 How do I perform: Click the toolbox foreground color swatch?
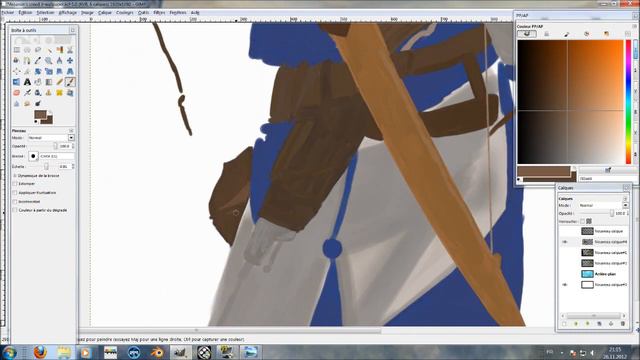pyautogui.click(x=40, y=114)
